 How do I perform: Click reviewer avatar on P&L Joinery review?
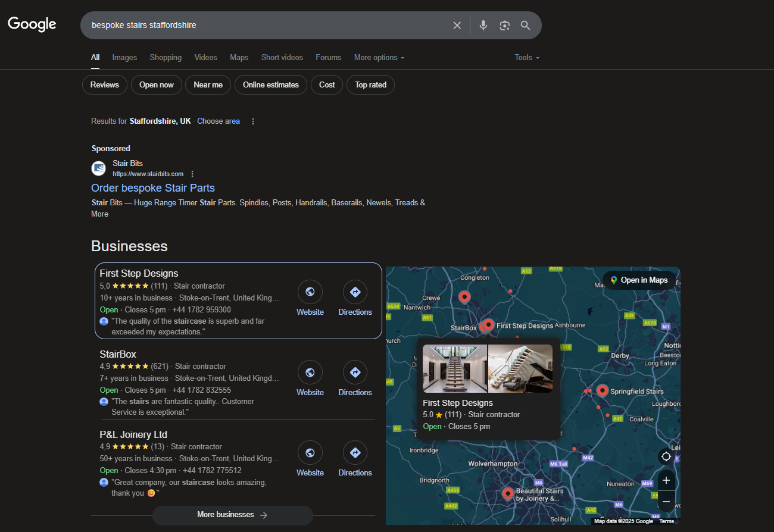(x=104, y=483)
